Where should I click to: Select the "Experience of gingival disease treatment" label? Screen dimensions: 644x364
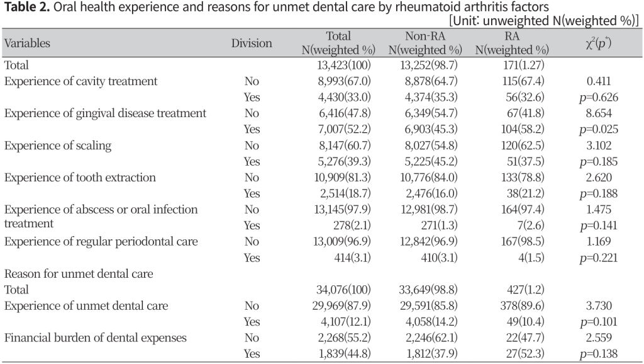tap(105, 113)
